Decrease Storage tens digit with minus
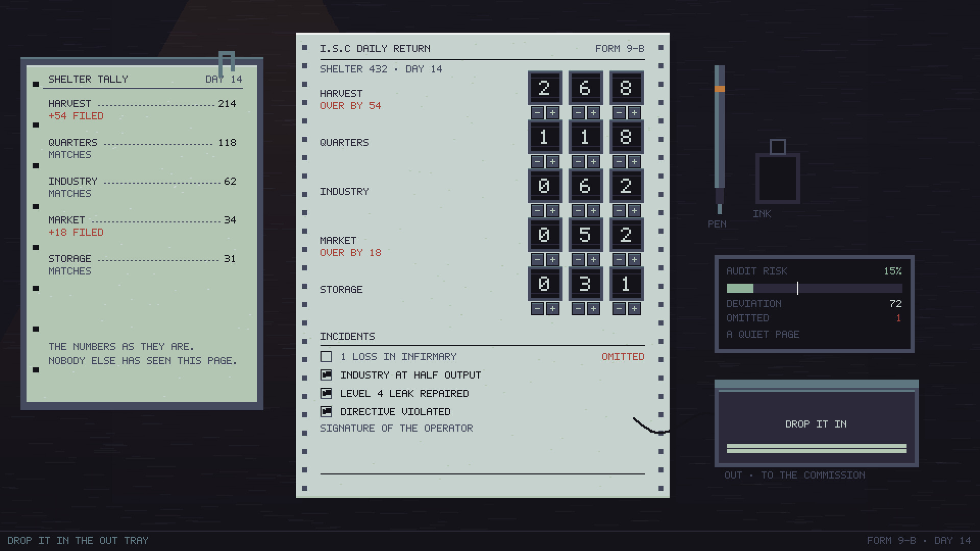This screenshot has height=551, width=980. 578,309
